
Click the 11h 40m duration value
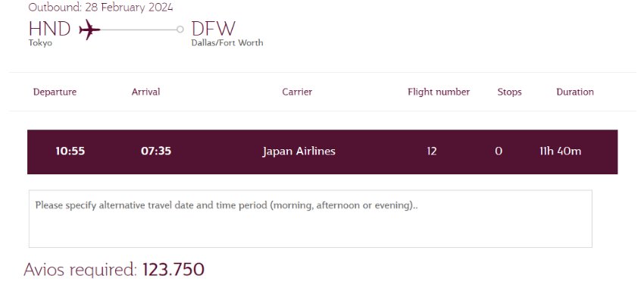coord(560,151)
